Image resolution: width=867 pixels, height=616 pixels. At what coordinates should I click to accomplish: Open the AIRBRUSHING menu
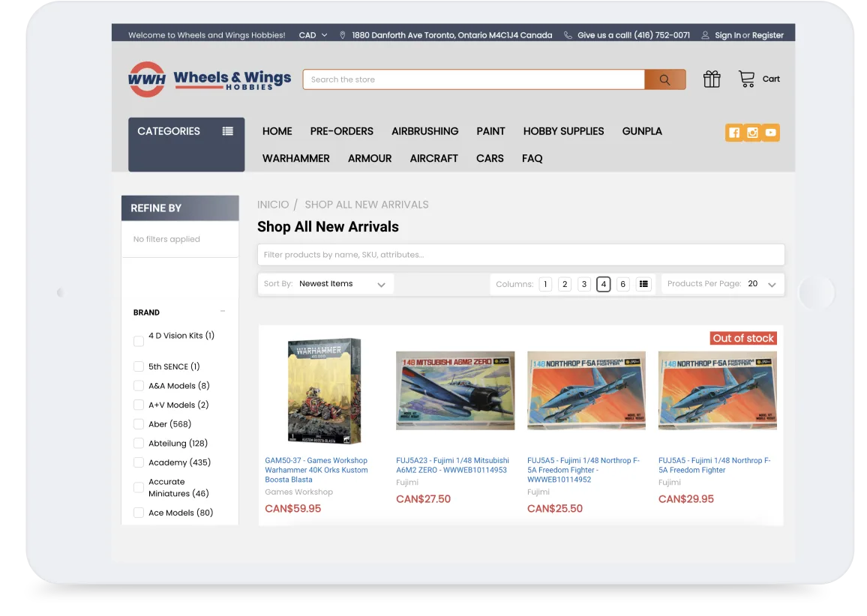[424, 131]
